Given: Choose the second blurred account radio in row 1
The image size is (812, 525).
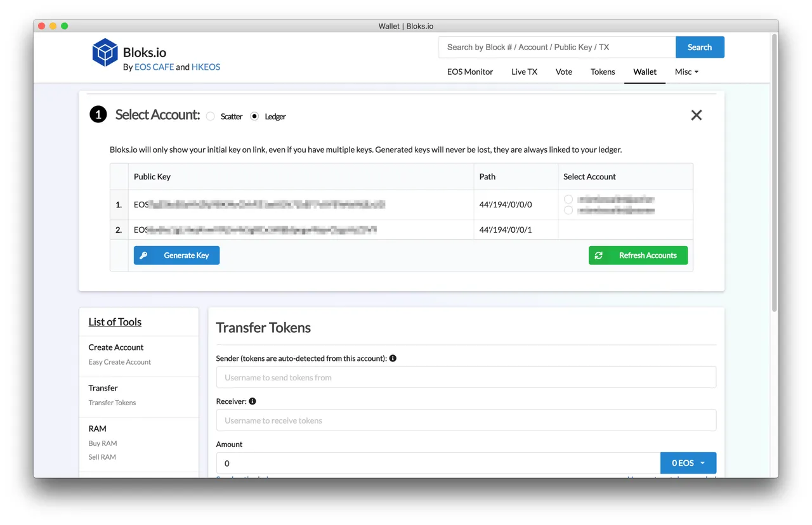Looking at the screenshot, I should coord(568,210).
